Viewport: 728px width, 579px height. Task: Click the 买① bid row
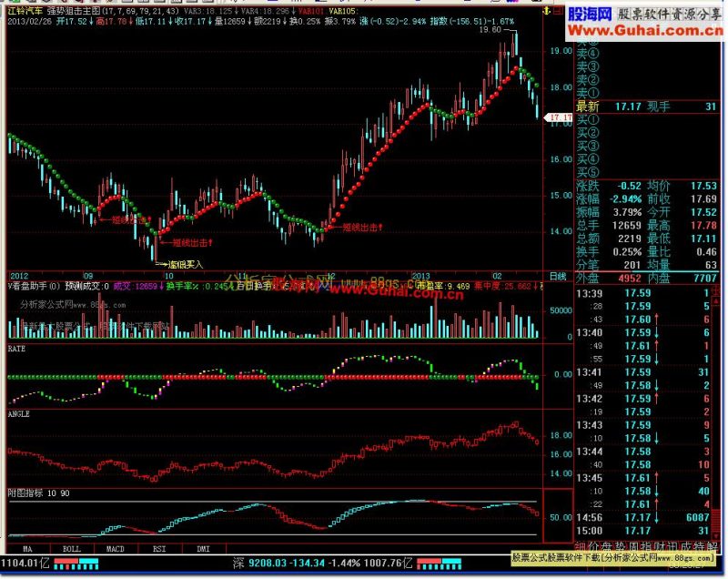(646, 120)
